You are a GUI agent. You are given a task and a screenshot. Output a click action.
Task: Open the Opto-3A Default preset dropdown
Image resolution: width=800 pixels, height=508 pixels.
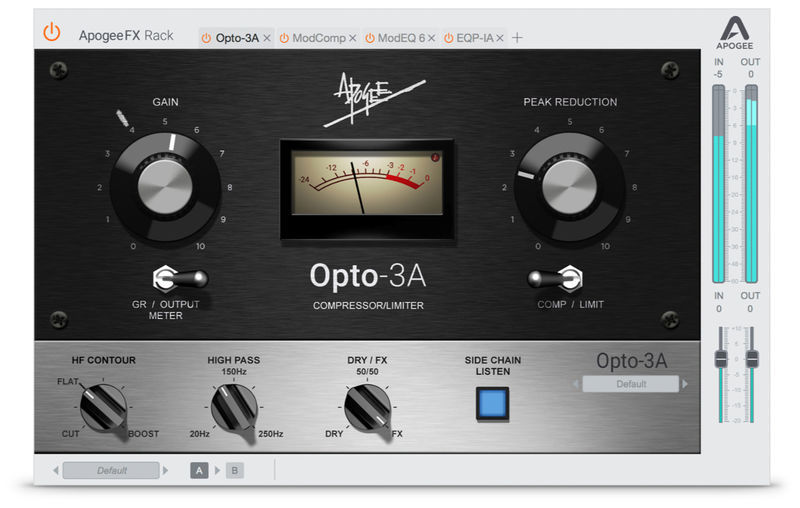click(631, 384)
